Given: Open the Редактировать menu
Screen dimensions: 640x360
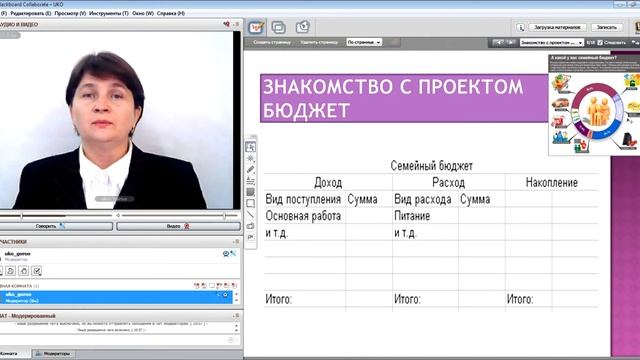Looking at the screenshot, I should (31, 13).
